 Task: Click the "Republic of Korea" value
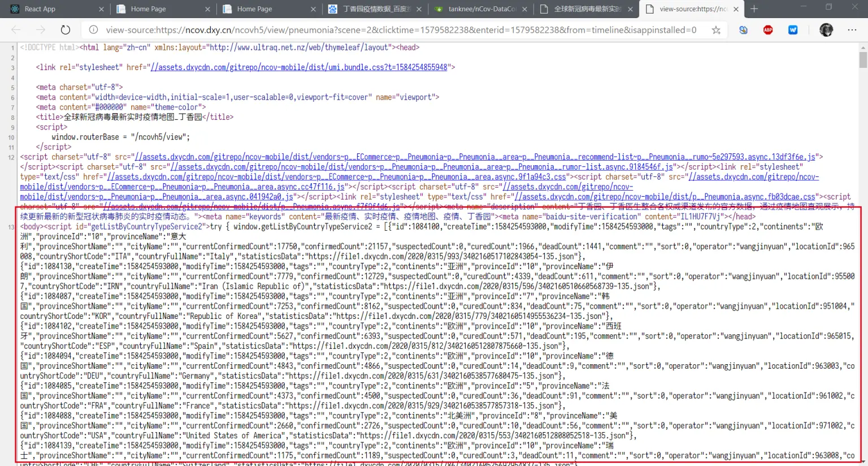[225, 316]
